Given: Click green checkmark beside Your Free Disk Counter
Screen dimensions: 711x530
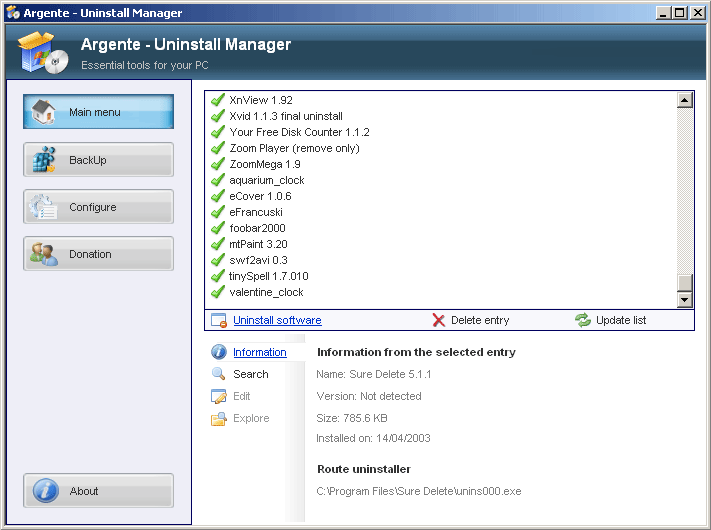Looking at the screenshot, I should point(218,132).
